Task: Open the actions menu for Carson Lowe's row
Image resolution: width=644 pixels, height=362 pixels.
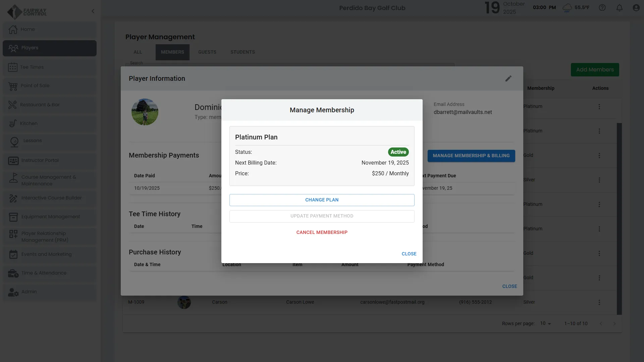Action: point(599,302)
